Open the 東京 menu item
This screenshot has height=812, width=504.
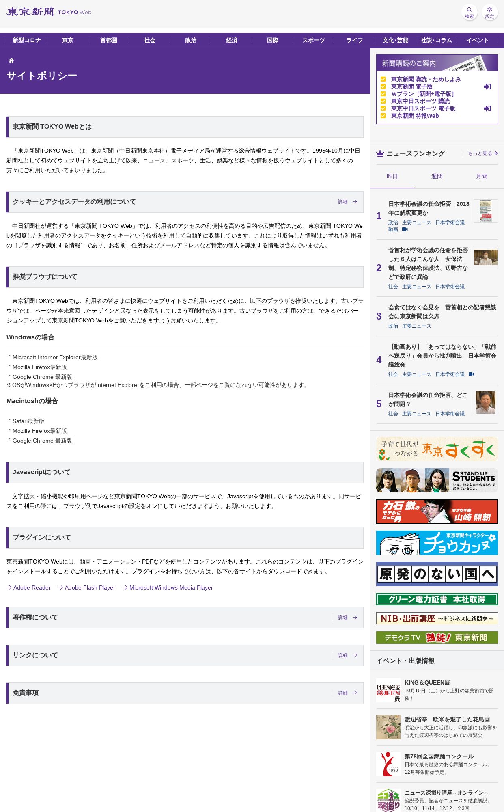tap(68, 40)
